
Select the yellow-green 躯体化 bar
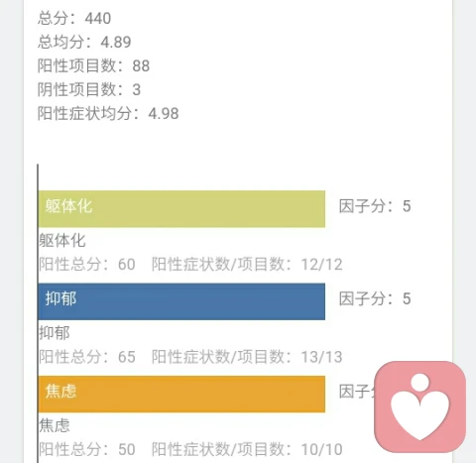pos(181,209)
